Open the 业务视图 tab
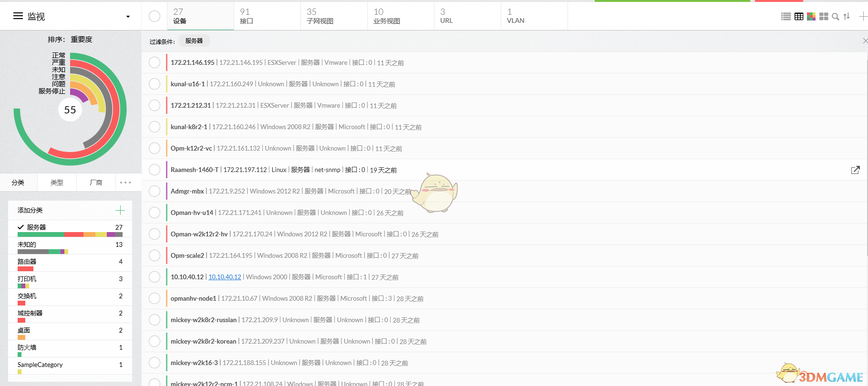This screenshot has height=386, width=868. [x=401, y=16]
